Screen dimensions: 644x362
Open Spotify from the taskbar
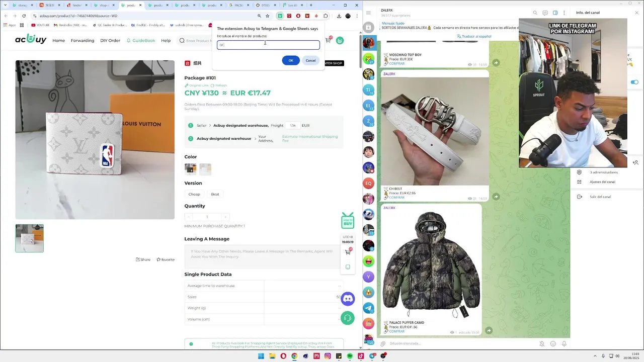point(350,356)
